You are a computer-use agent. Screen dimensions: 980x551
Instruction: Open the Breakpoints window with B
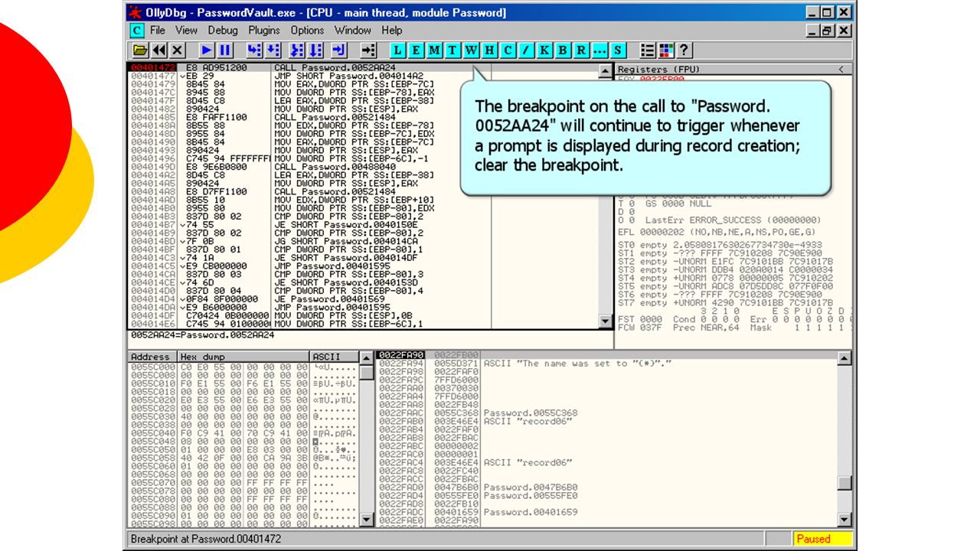(x=563, y=51)
